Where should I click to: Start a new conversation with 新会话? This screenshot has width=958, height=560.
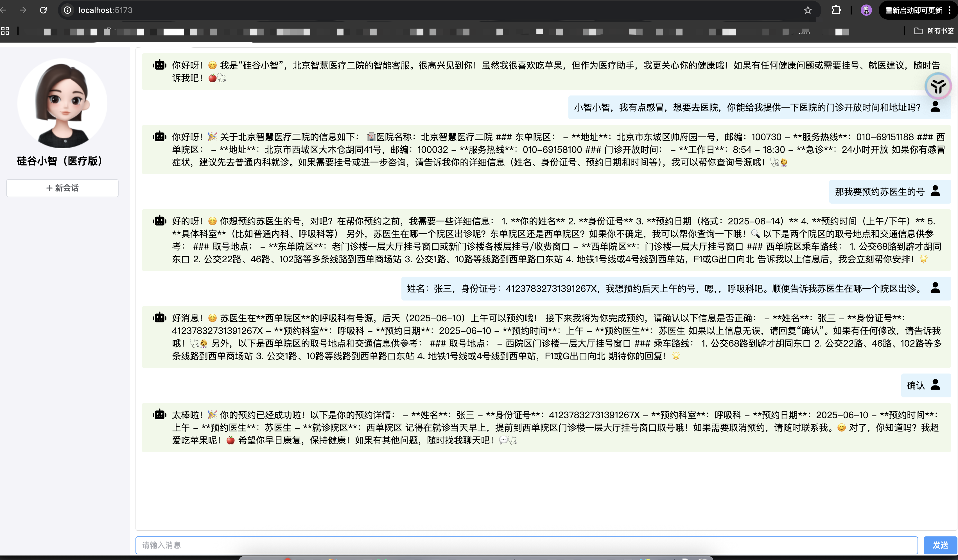(x=62, y=188)
